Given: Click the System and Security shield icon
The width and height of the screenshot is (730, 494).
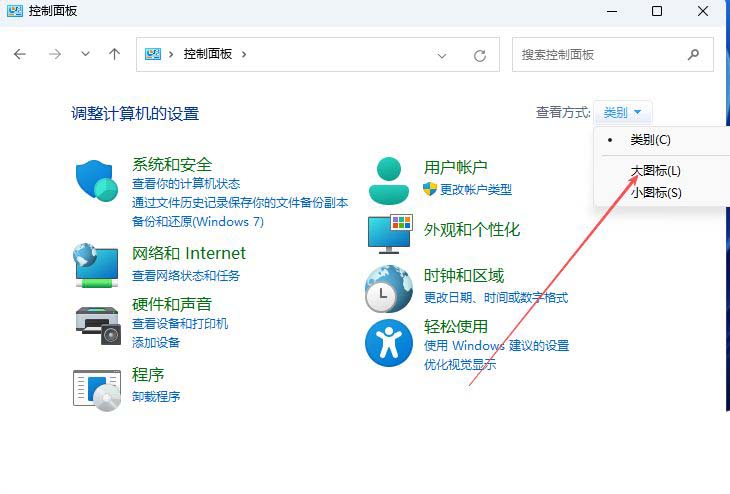Looking at the screenshot, I should 96,180.
